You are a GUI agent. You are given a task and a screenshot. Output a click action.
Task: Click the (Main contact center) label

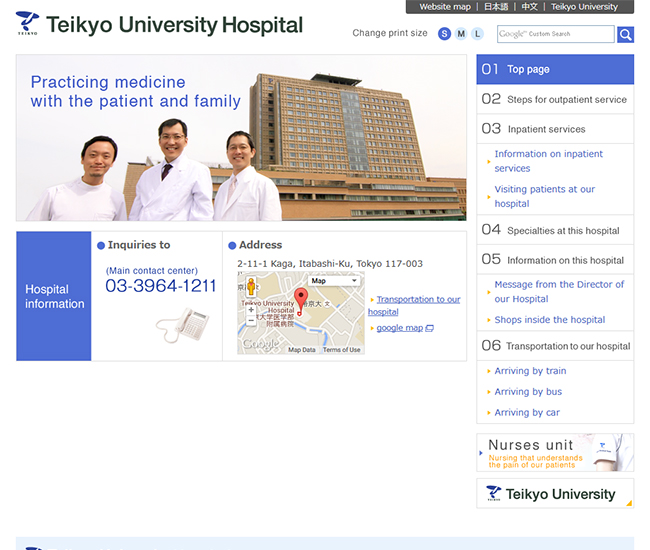[152, 271]
